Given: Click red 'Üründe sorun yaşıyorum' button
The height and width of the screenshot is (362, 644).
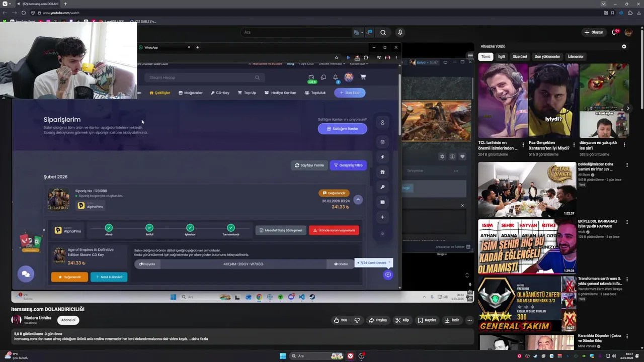Looking at the screenshot, I should (334, 230).
